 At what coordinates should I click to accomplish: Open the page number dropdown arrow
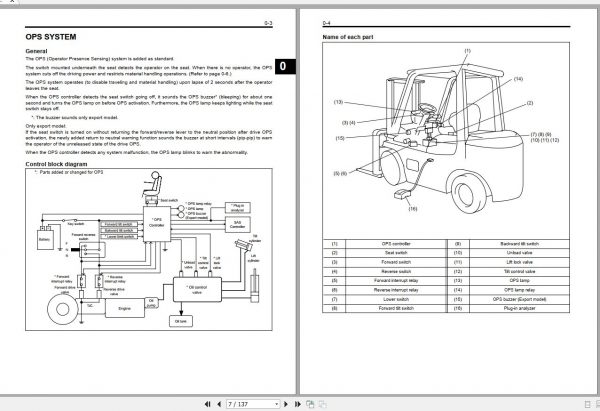[277, 404]
